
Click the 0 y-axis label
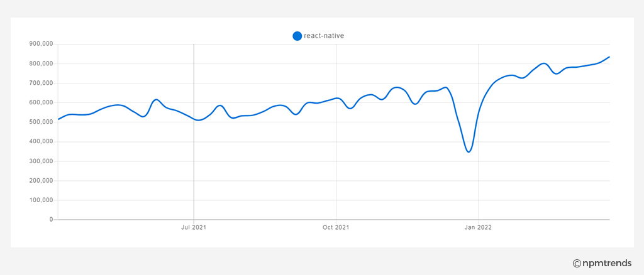point(52,220)
